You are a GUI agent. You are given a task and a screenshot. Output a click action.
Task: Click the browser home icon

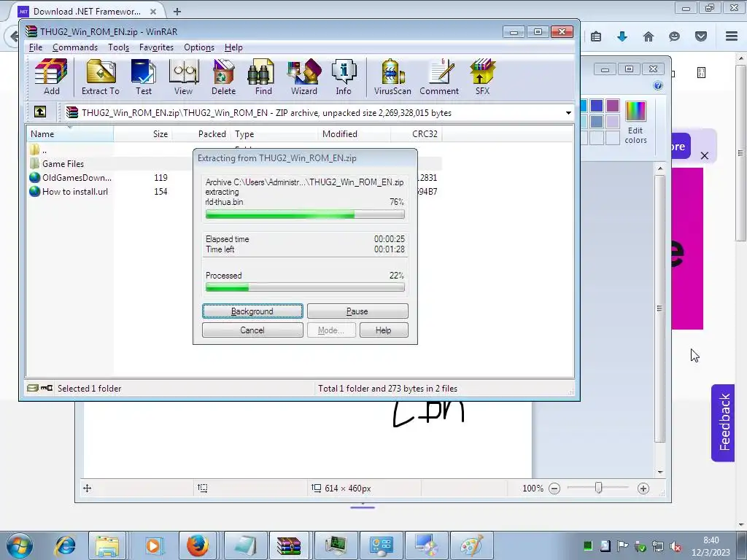pos(649,36)
